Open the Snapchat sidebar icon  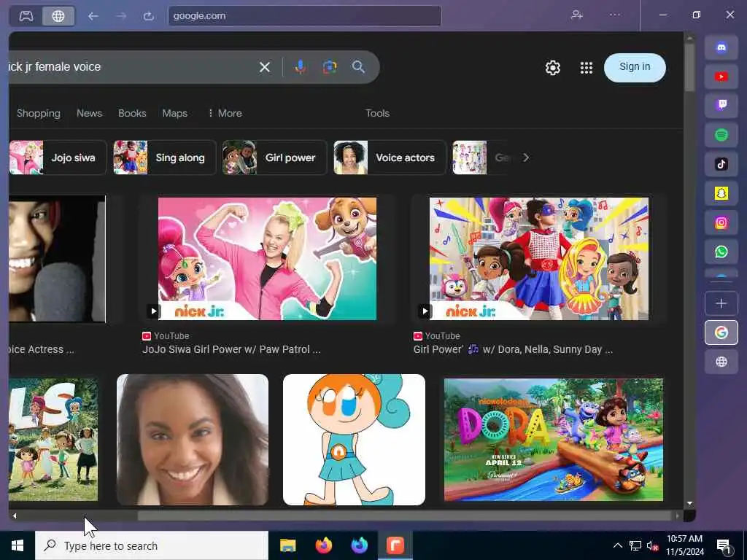721,193
